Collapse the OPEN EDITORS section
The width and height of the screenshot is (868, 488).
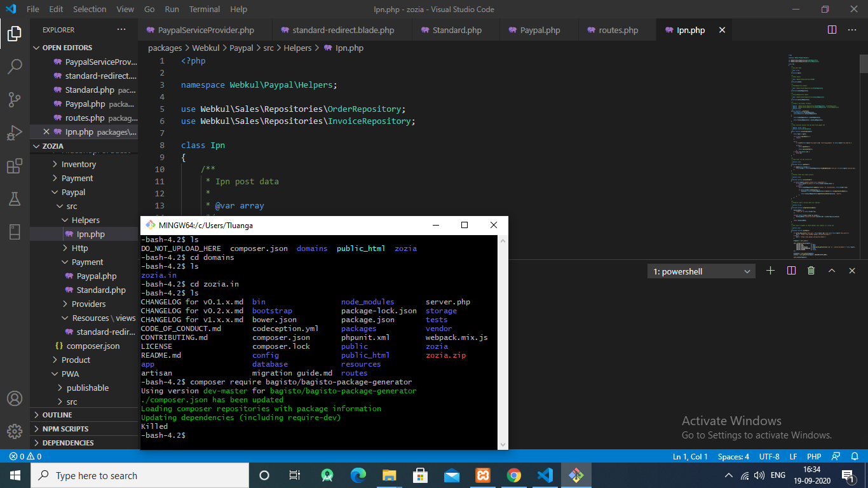(84, 48)
